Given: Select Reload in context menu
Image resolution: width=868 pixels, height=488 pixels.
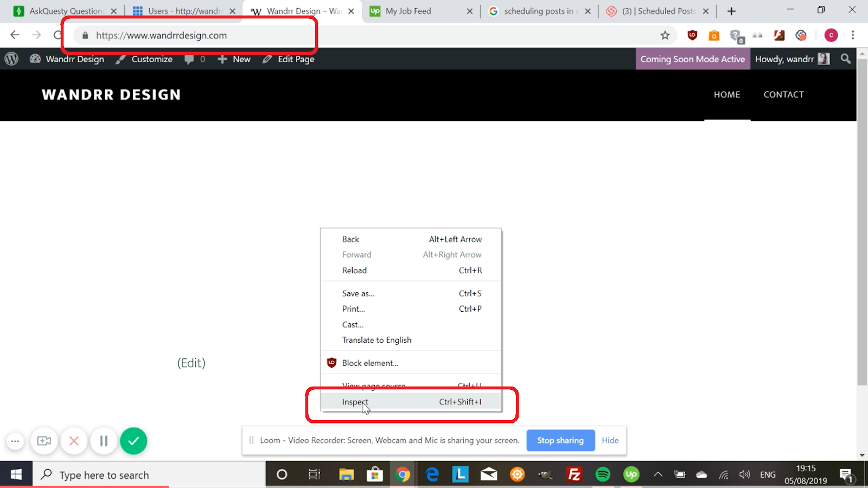Looking at the screenshot, I should [x=411, y=270].
